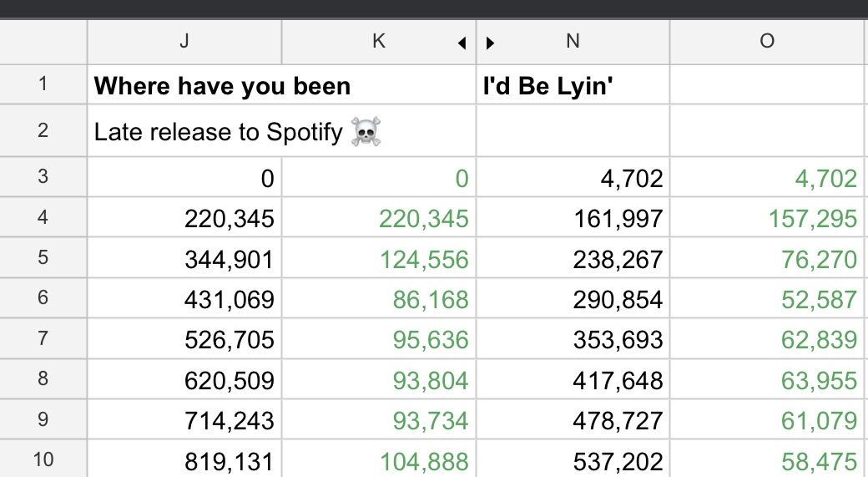Select column K header
The image size is (868, 477).
[x=379, y=42]
